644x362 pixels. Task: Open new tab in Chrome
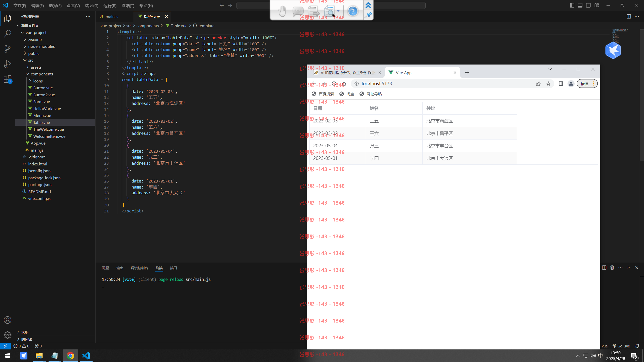[467, 73]
